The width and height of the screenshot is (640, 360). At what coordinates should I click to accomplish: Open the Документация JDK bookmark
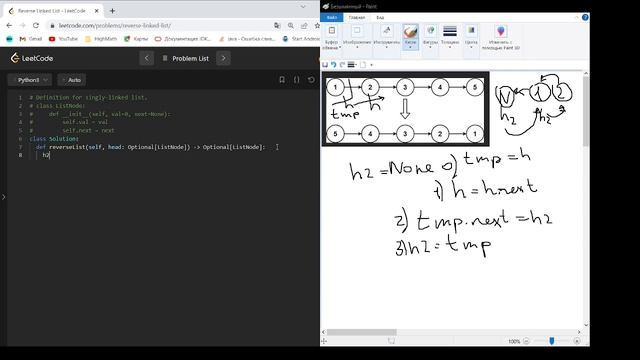(183, 39)
